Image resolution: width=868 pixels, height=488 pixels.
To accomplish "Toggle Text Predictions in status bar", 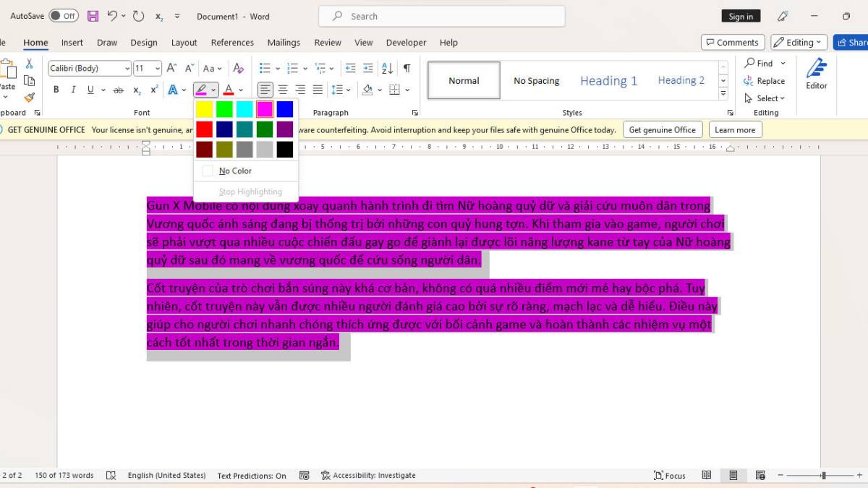I will point(252,476).
